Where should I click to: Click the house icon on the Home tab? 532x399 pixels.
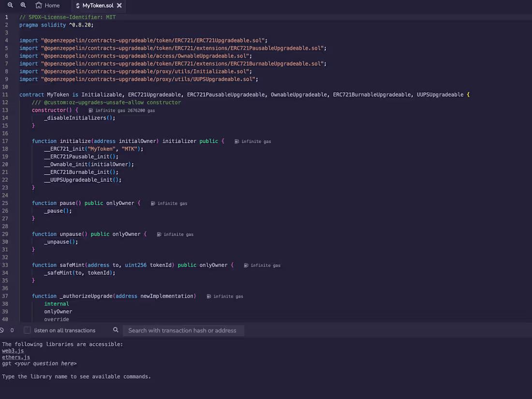tap(38, 5)
